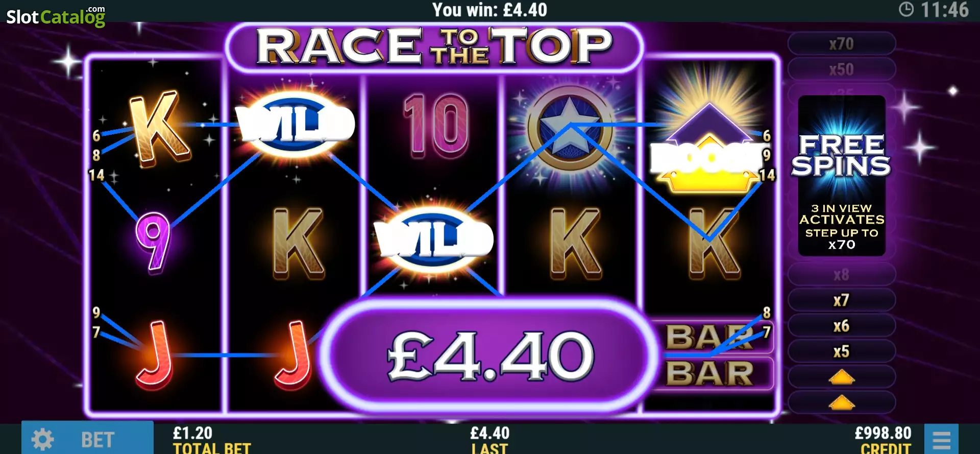The height and width of the screenshot is (454, 980).
Task: Click the clock icon near the time
Action: tap(906, 9)
